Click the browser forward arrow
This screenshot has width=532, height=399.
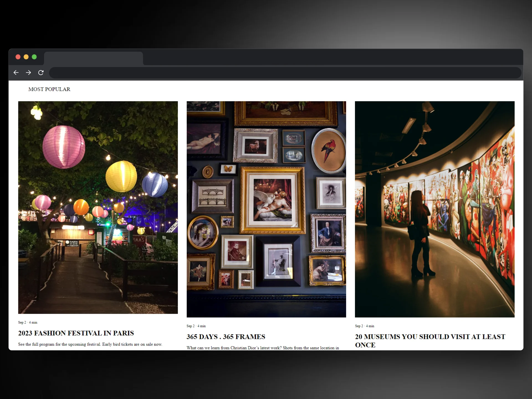[x=28, y=73]
